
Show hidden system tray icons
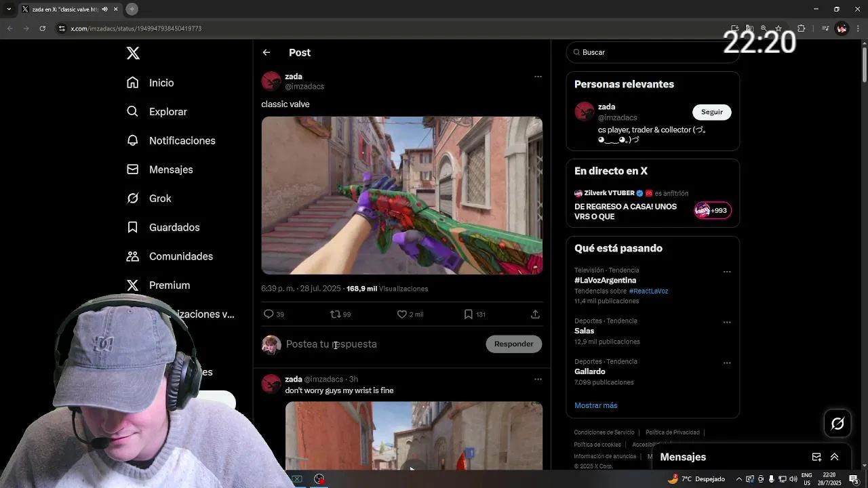pyautogui.click(x=738, y=479)
